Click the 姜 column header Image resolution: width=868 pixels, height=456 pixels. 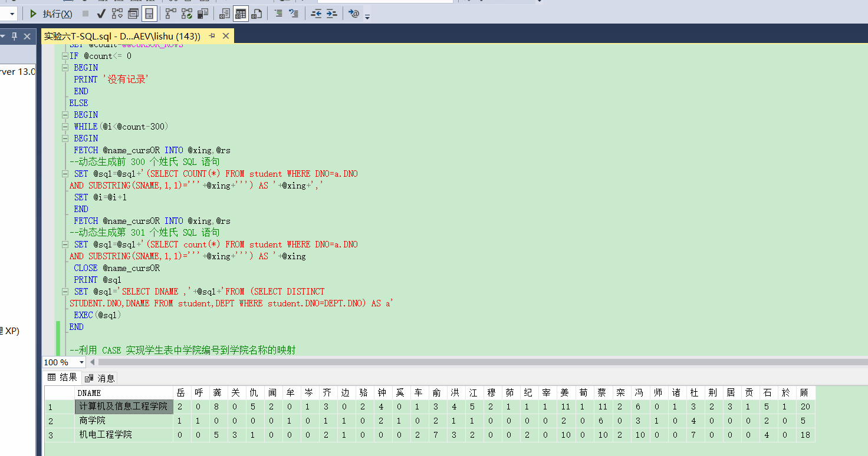click(x=565, y=392)
